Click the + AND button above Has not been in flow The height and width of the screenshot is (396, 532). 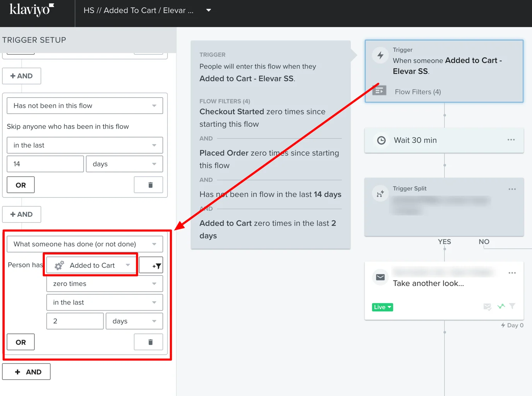click(22, 76)
